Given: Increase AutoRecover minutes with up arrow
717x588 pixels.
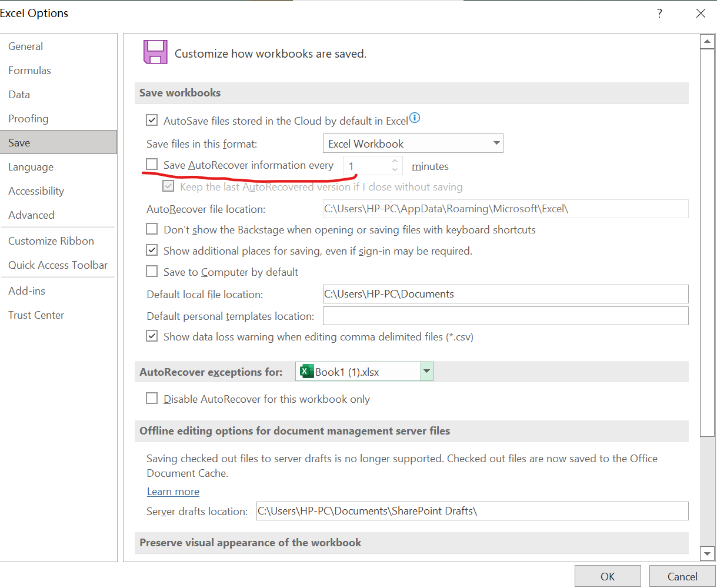Looking at the screenshot, I should [x=395, y=161].
